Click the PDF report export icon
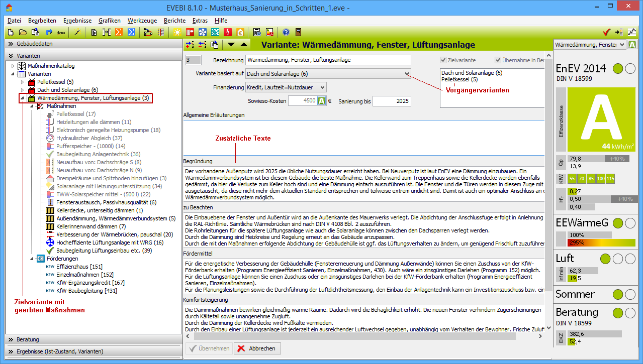Screen dimensions: 643x364 point(269,32)
